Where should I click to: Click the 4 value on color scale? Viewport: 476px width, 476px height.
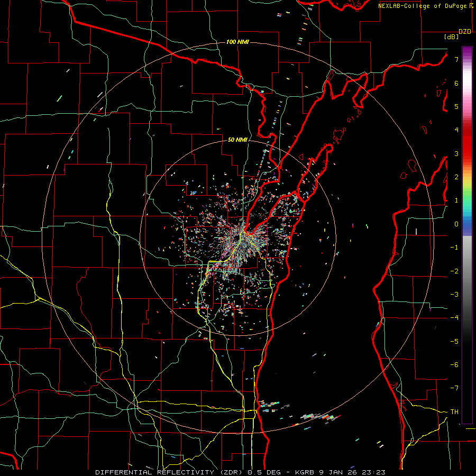coord(456,130)
